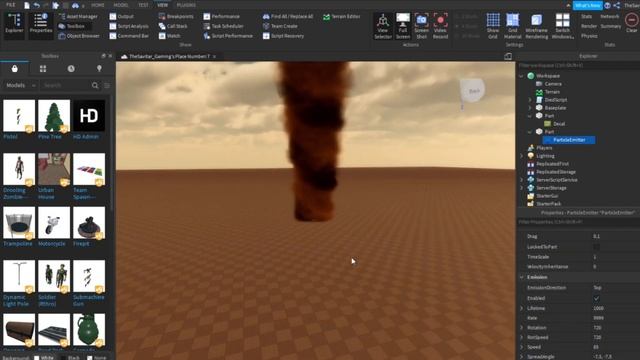
Task: Open the Asset Manager window
Action: click(x=78, y=16)
